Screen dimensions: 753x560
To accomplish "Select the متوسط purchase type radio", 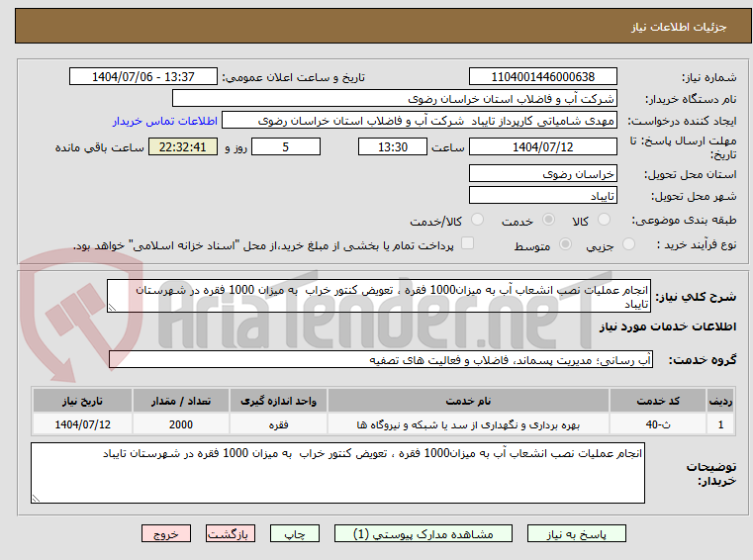I will click(566, 244).
